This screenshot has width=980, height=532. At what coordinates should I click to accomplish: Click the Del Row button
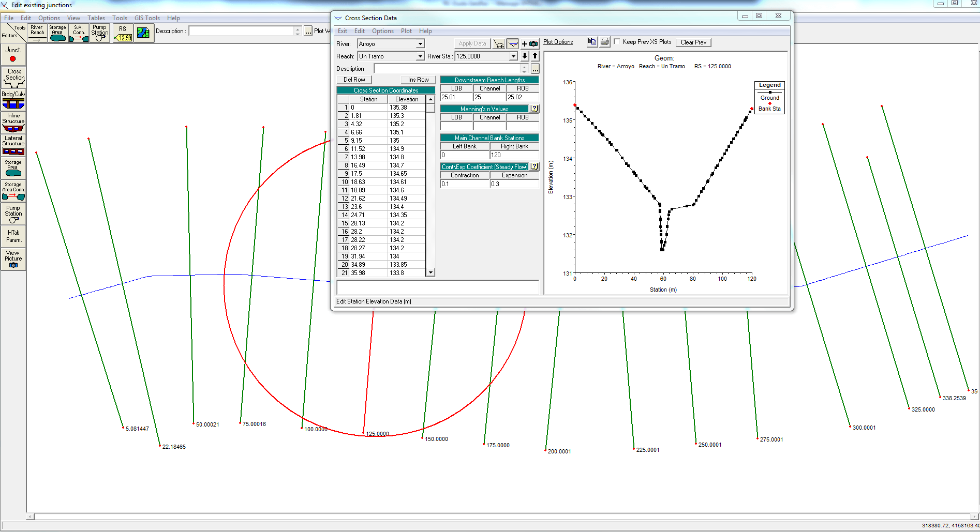pos(354,80)
